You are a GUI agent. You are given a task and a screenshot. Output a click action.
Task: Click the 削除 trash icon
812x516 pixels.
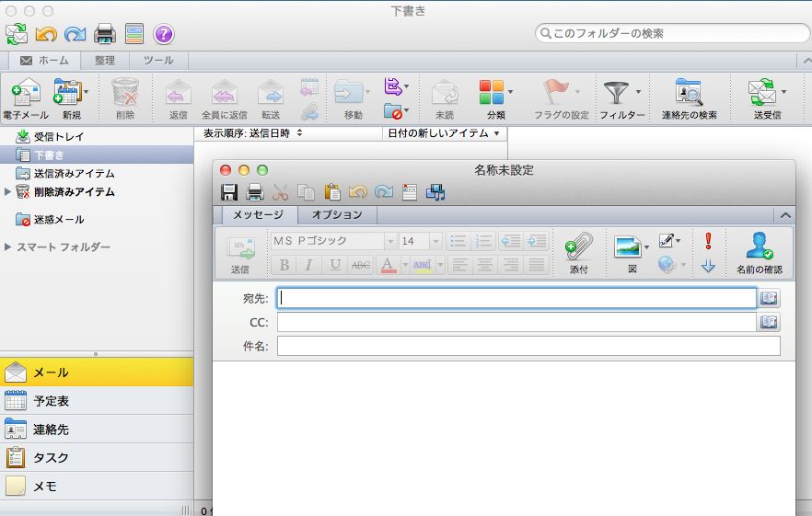[125, 98]
